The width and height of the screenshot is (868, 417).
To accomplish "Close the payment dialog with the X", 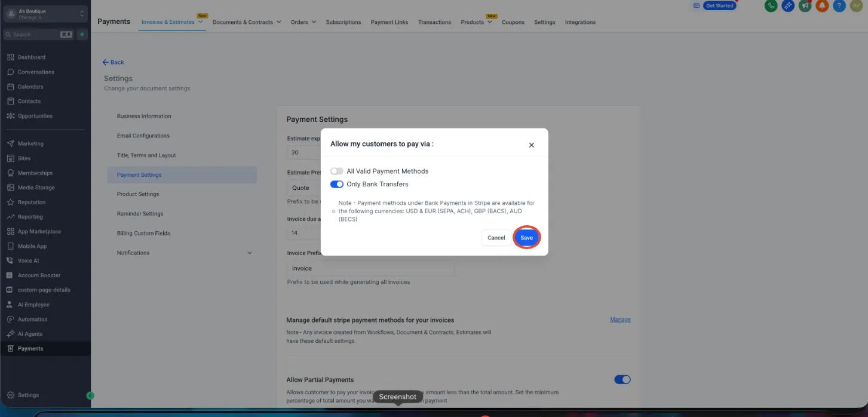I will coord(531,145).
